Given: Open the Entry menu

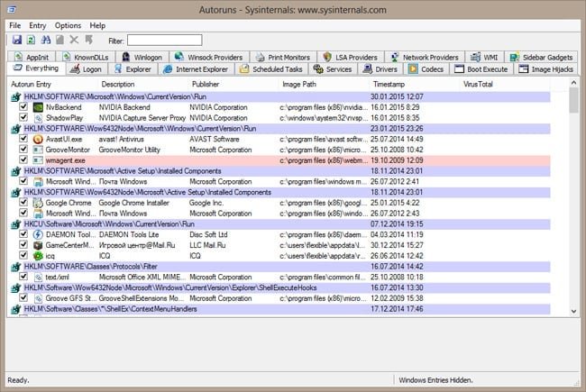Looking at the screenshot, I should (37, 25).
